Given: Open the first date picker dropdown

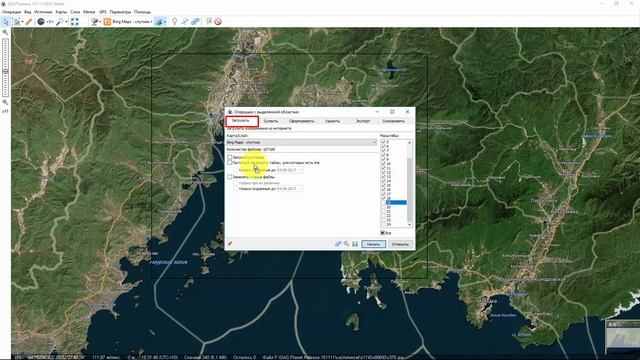Looking at the screenshot, I should pos(300,170).
